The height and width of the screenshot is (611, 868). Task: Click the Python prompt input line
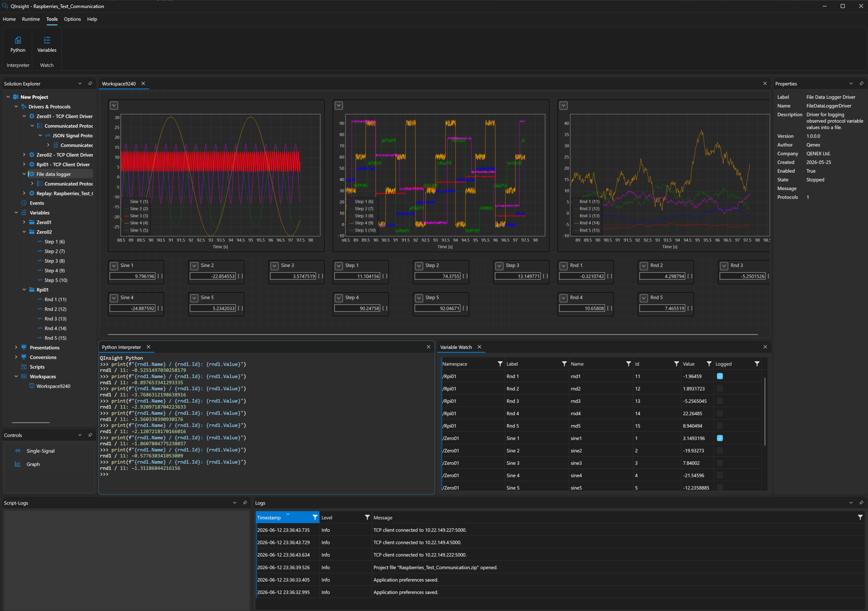coord(267,474)
